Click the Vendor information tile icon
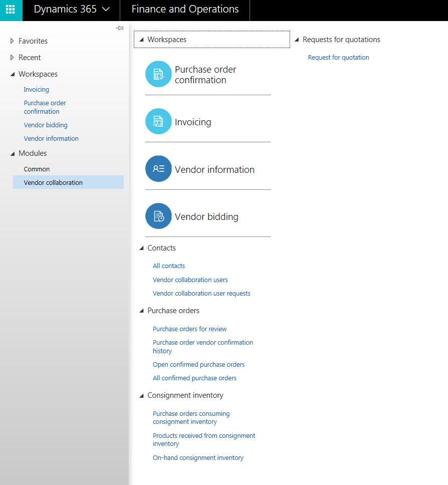The image size is (448, 485). pyautogui.click(x=158, y=169)
